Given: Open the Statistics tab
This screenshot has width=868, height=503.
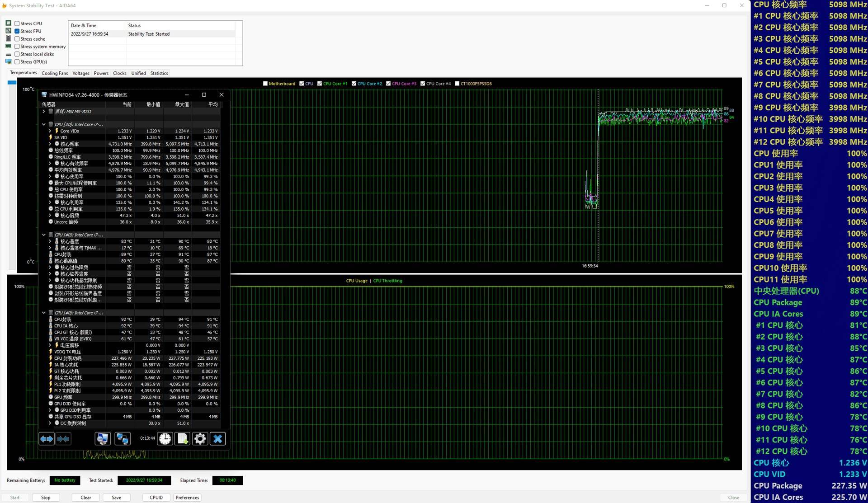Looking at the screenshot, I should [159, 73].
